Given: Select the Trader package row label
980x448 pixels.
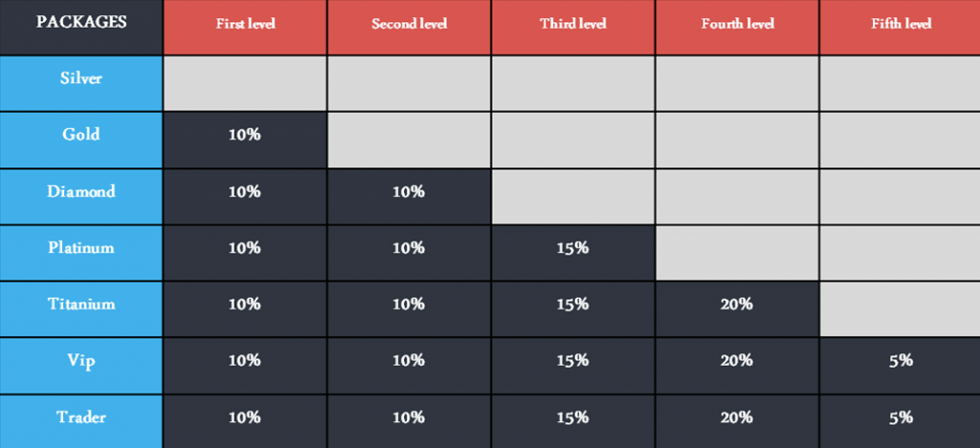Looking at the screenshot, I should [x=81, y=421].
